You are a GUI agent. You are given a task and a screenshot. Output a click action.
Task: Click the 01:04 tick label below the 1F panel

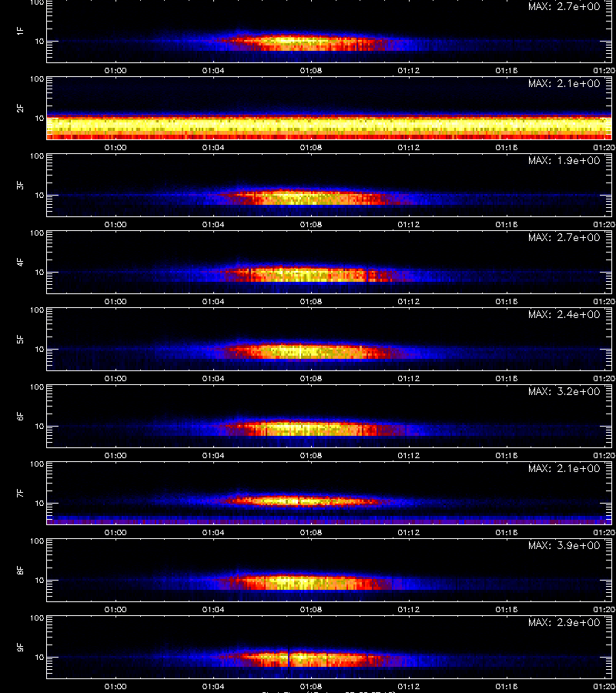[x=213, y=71]
